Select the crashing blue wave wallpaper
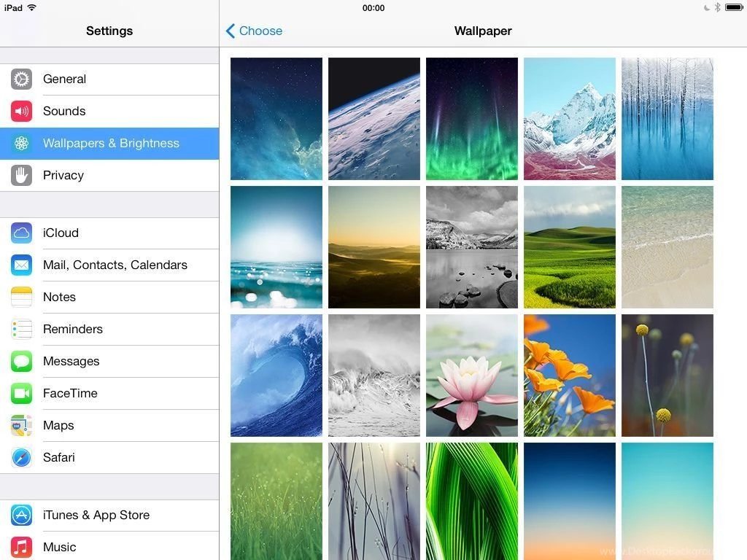The width and height of the screenshot is (747, 560). click(276, 375)
